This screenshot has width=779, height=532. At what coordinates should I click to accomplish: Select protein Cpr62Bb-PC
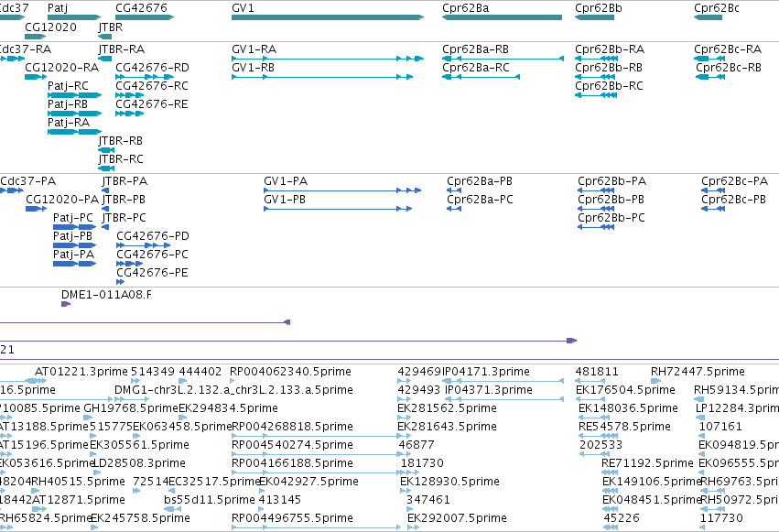click(x=596, y=227)
